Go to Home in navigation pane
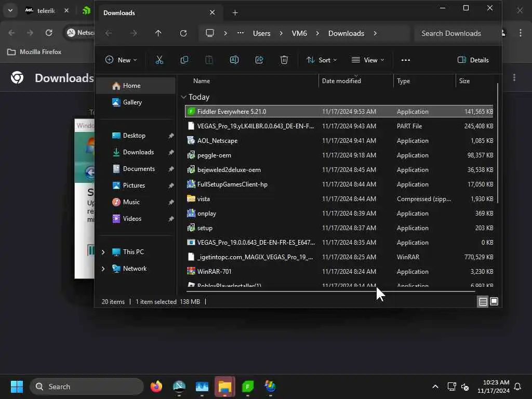This screenshot has width=532, height=399. (136, 86)
